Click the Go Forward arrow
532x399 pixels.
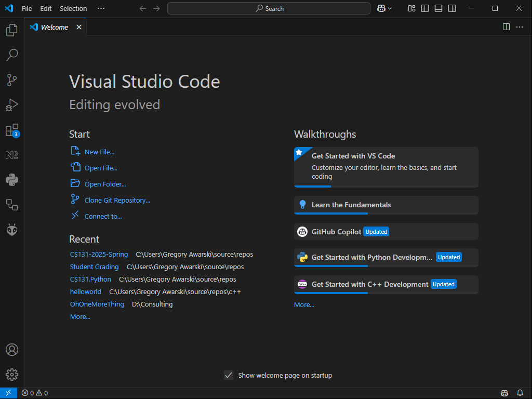coord(156,8)
